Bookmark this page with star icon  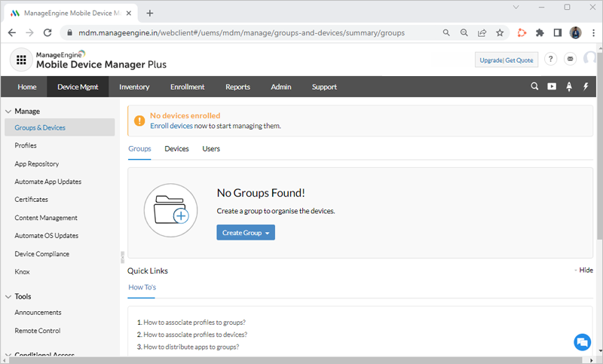499,33
